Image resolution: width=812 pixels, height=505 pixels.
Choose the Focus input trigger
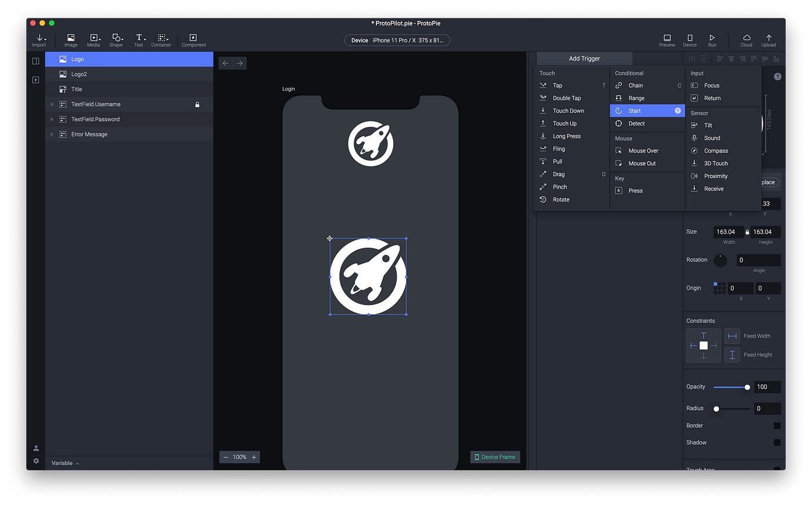[x=723, y=85]
